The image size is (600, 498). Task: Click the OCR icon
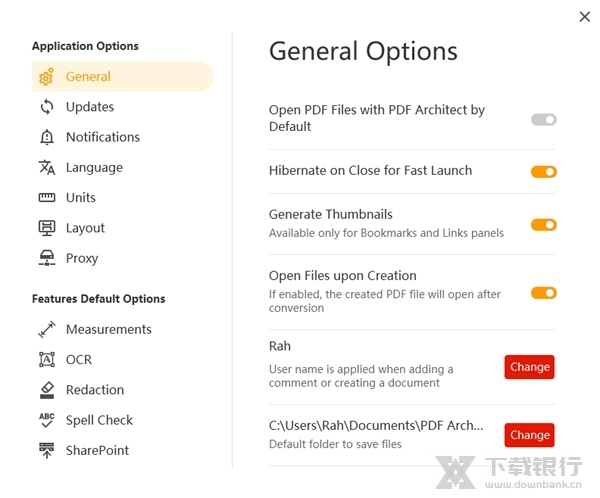point(47,359)
